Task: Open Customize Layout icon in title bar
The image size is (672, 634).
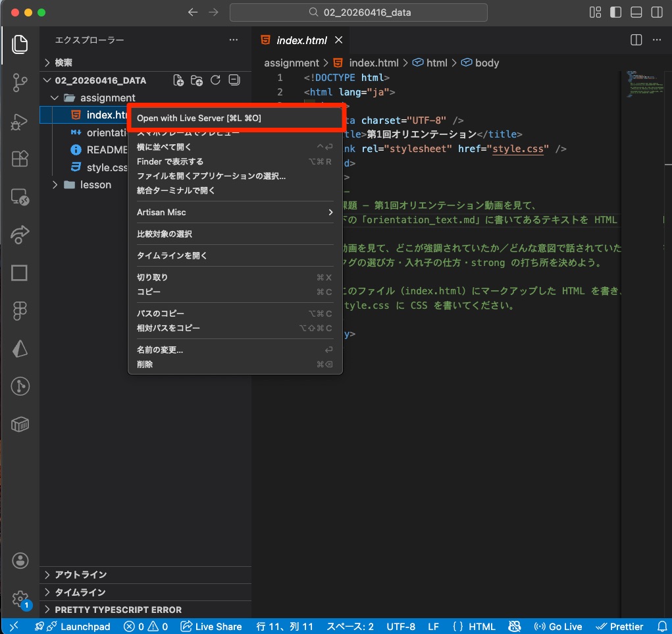Action: tap(595, 13)
